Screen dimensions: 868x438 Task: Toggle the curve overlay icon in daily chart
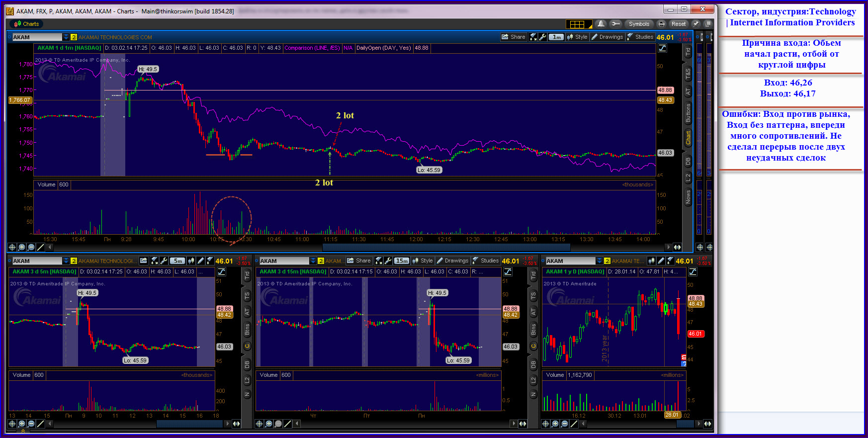693,272
